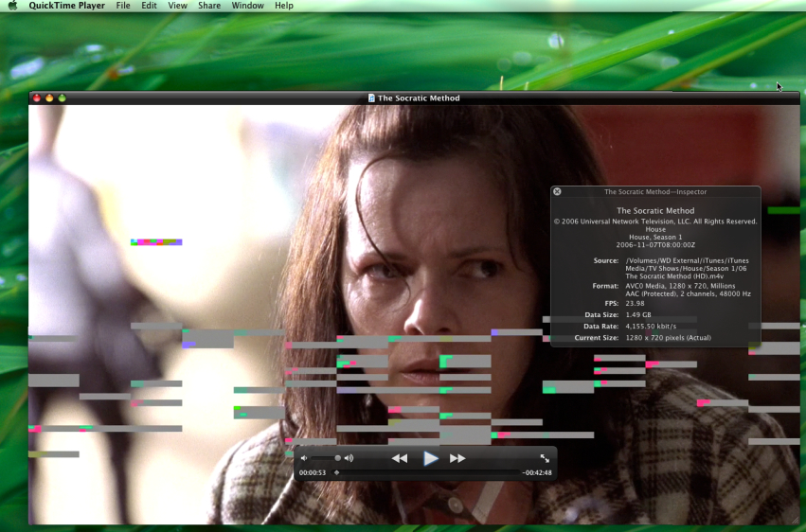Click the document icon in the window title
Screen dimensions: 806x532
click(371, 98)
